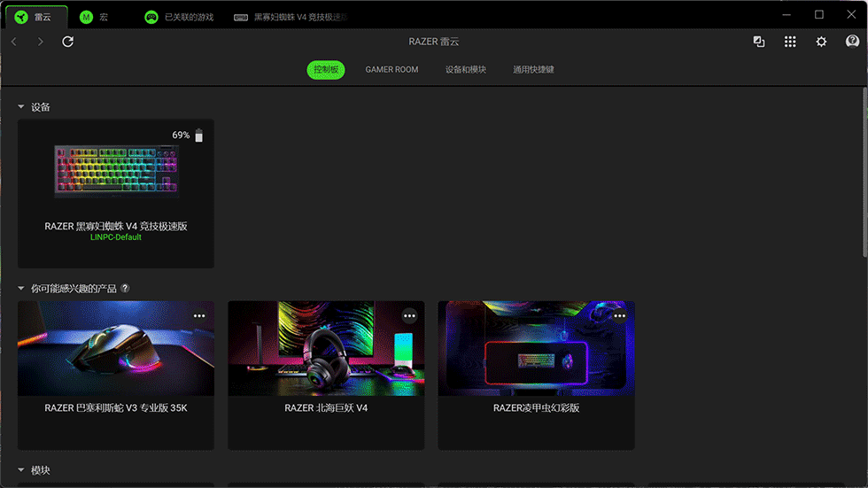The width and height of the screenshot is (868, 488).
Task: Minimize the Razer Synapse window
Action: point(787,15)
